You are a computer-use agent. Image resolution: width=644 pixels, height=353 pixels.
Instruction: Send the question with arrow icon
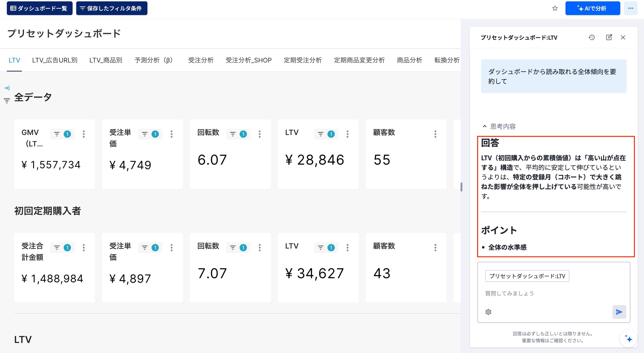point(619,312)
